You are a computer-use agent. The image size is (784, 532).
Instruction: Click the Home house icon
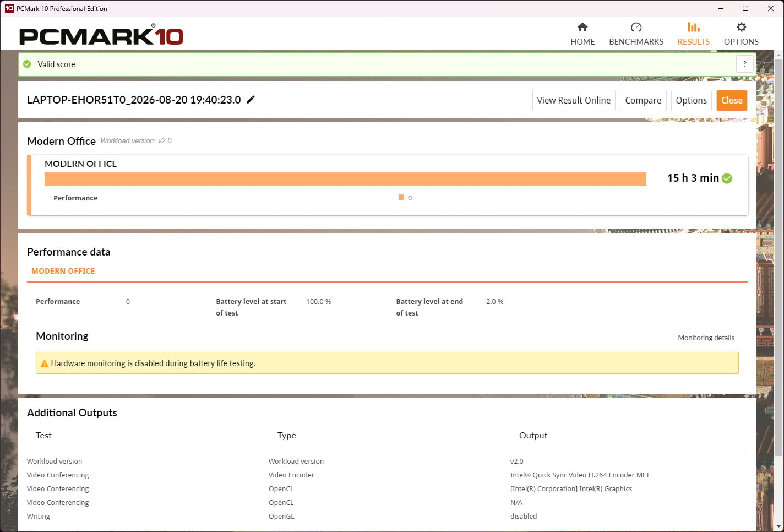pyautogui.click(x=582, y=27)
